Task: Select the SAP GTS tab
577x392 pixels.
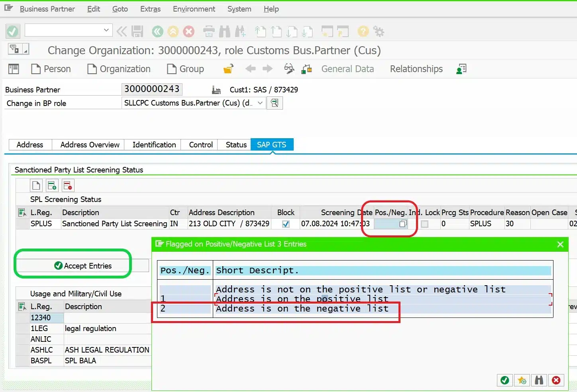Action: 272,145
